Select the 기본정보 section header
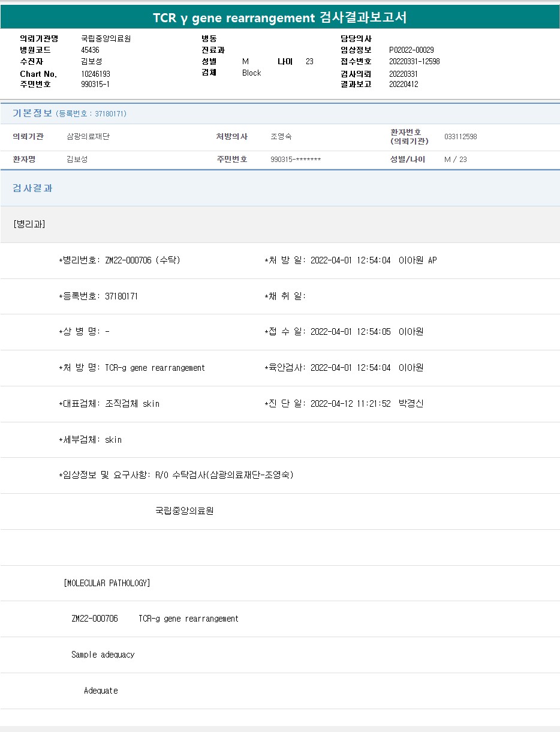Screen dimensions: 560x732 (32, 113)
